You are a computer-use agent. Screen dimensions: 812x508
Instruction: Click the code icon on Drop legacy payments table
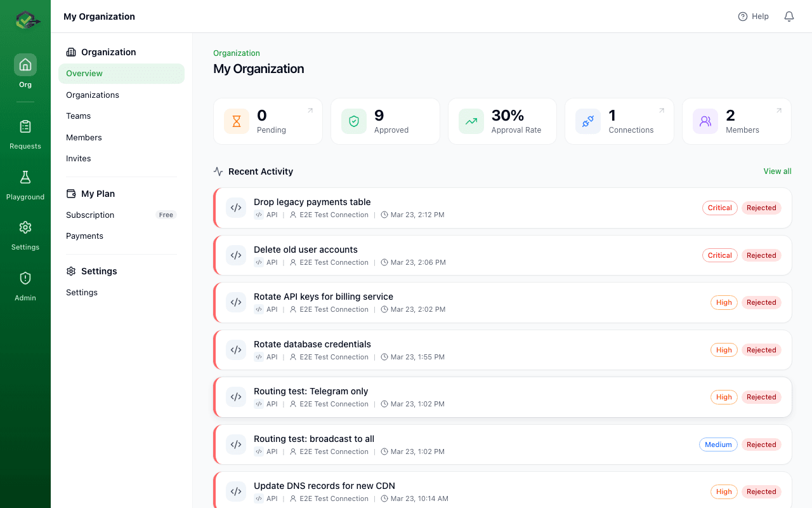coord(236,207)
